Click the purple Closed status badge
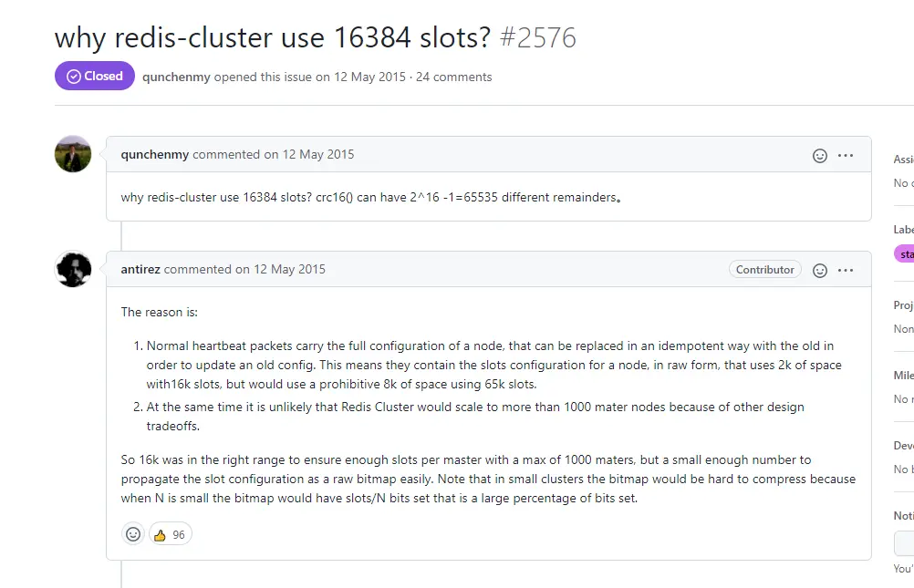 tap(94, 76)
